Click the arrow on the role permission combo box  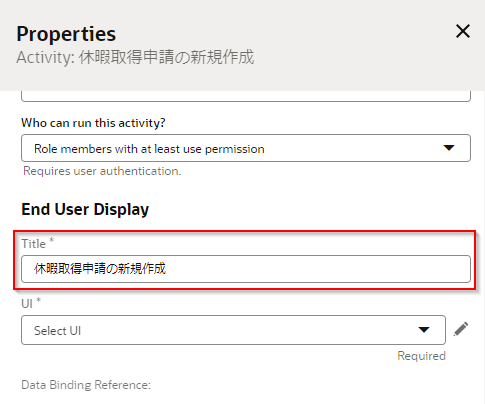pos(449,148)
